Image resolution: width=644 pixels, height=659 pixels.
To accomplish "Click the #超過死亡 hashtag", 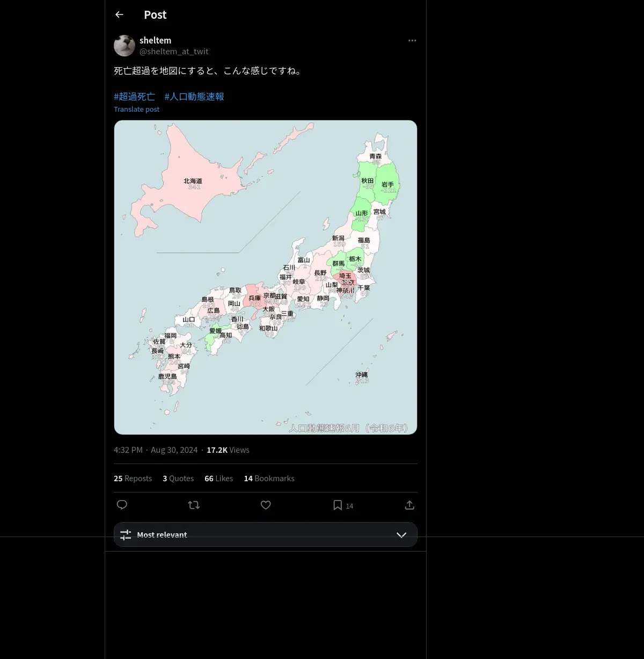I will tap(134, 97).
